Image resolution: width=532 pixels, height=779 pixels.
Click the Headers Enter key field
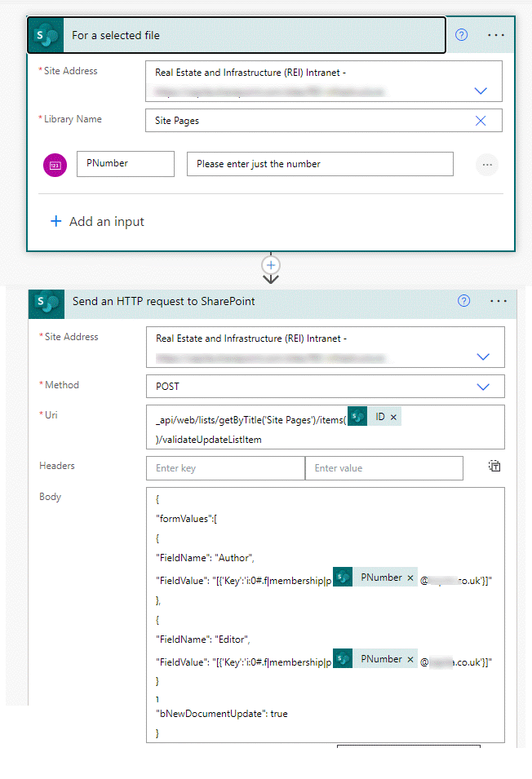pos(225,468)
